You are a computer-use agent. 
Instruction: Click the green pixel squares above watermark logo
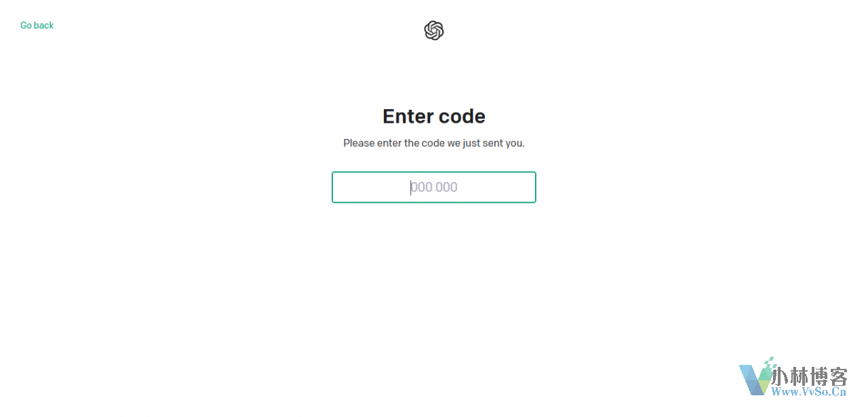point(770,362)
